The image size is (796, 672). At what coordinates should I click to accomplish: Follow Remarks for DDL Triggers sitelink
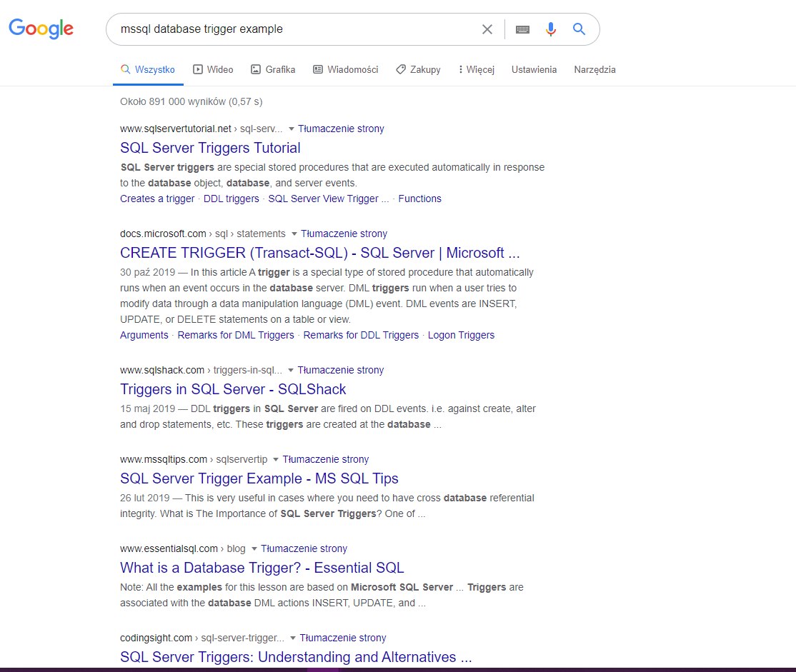(361, 336)
